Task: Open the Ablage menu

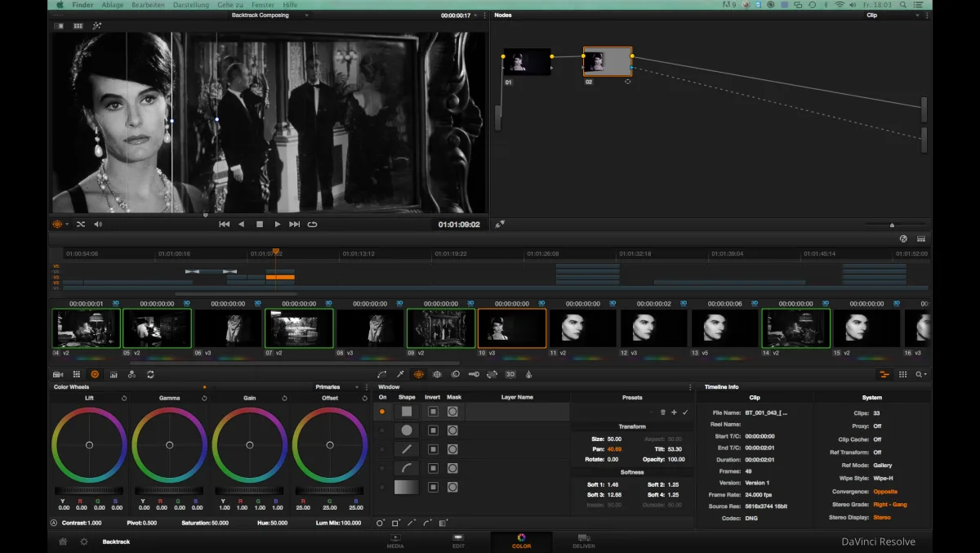Action: coord(111,5)
